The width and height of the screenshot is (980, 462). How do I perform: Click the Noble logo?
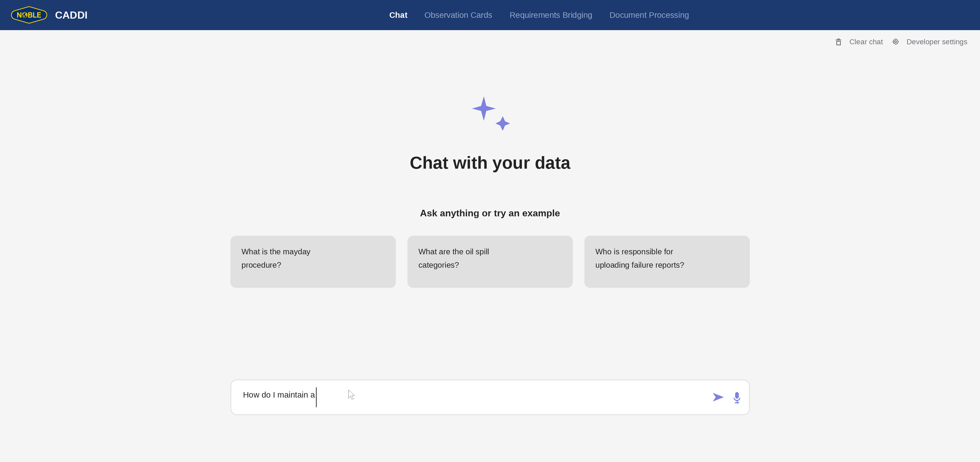[29, 15]
